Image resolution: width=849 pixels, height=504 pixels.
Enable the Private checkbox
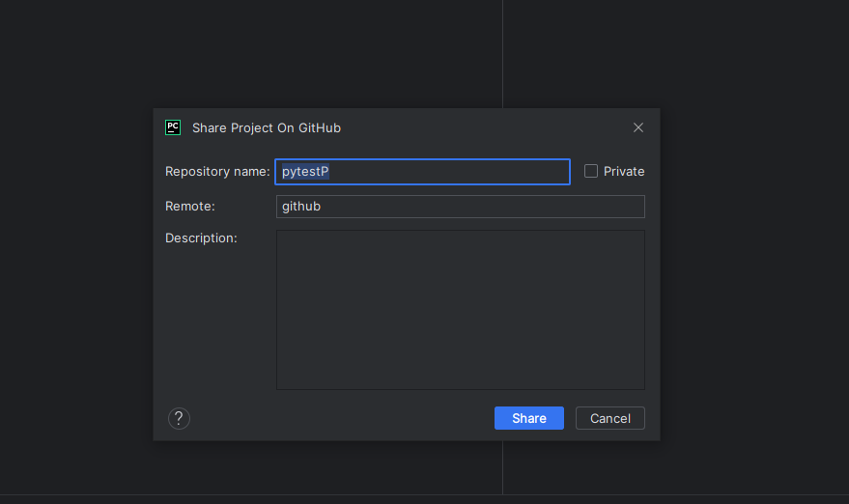click(591, 171)
